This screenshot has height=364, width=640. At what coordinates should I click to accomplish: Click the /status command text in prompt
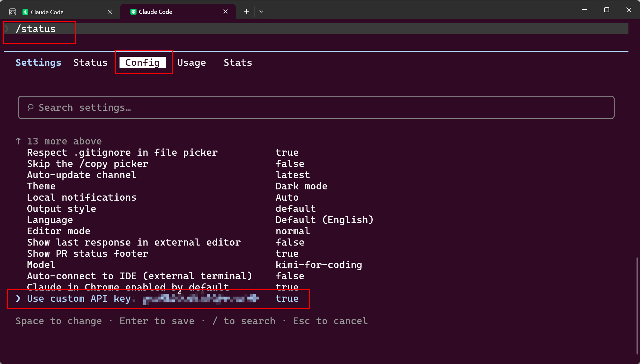36,29
